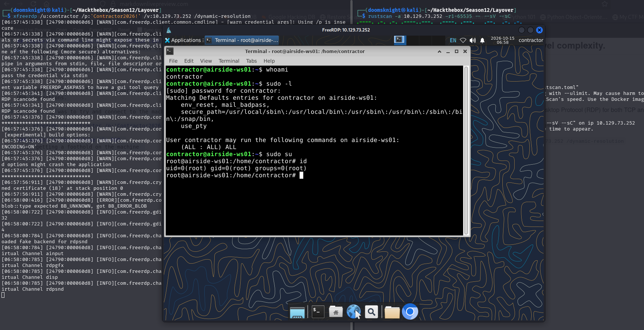644x330 pixels.
Task: Open the File menu in the terminal
Action: tap(173, 61)
